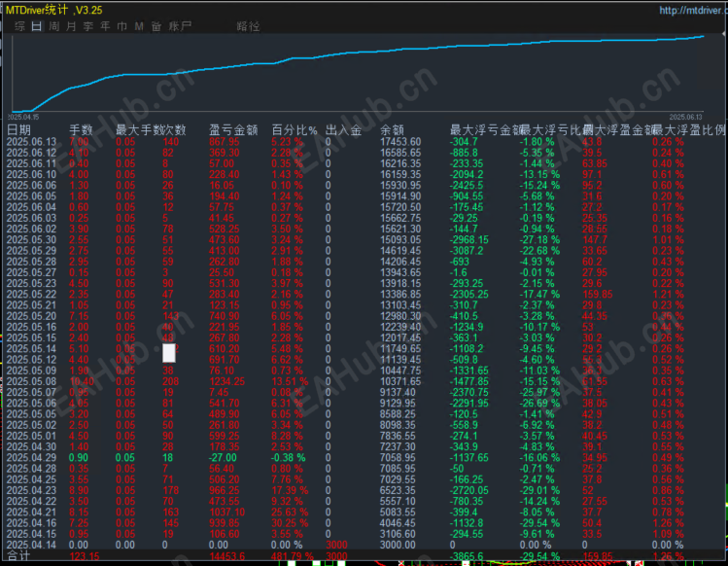Click the 最大浮盈比例 column header
This screenshot has width=728, height=566.
688,130
